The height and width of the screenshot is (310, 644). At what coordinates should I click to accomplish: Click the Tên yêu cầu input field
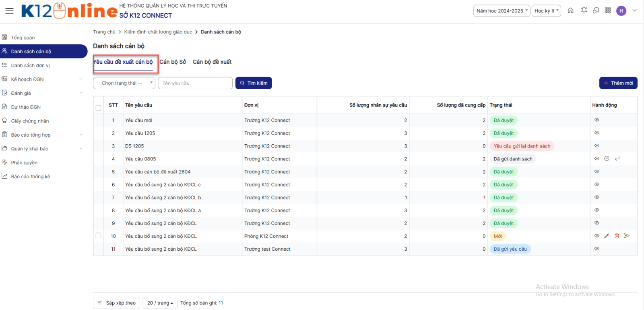195,83
